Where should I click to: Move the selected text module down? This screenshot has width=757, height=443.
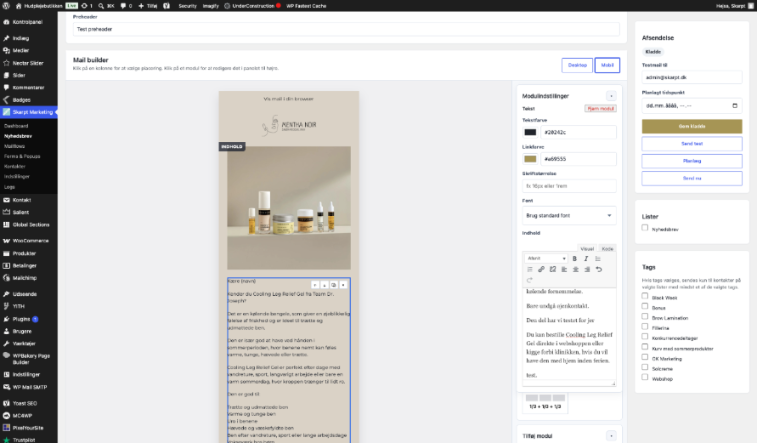coord(324,285)
